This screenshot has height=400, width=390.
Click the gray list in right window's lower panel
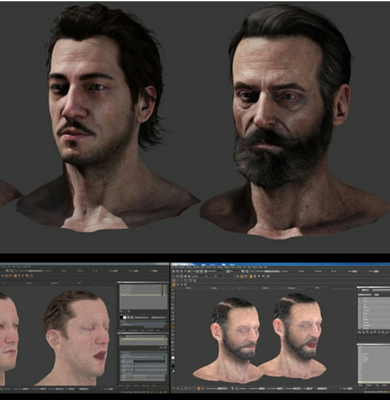coord(373,364)
